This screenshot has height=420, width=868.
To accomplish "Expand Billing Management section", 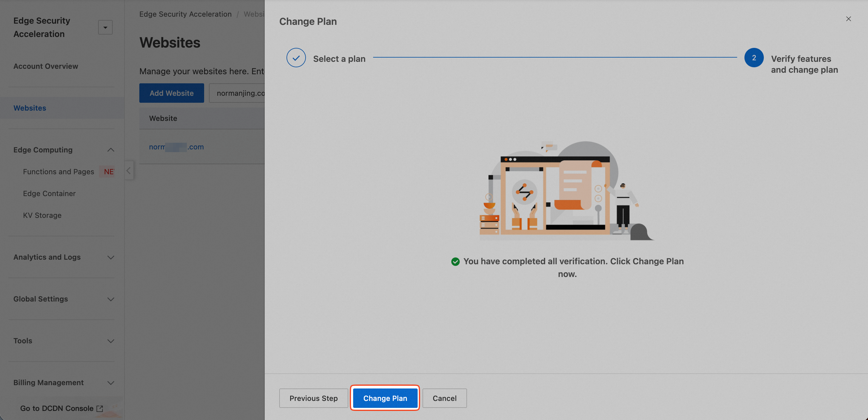I will (111, 383).
